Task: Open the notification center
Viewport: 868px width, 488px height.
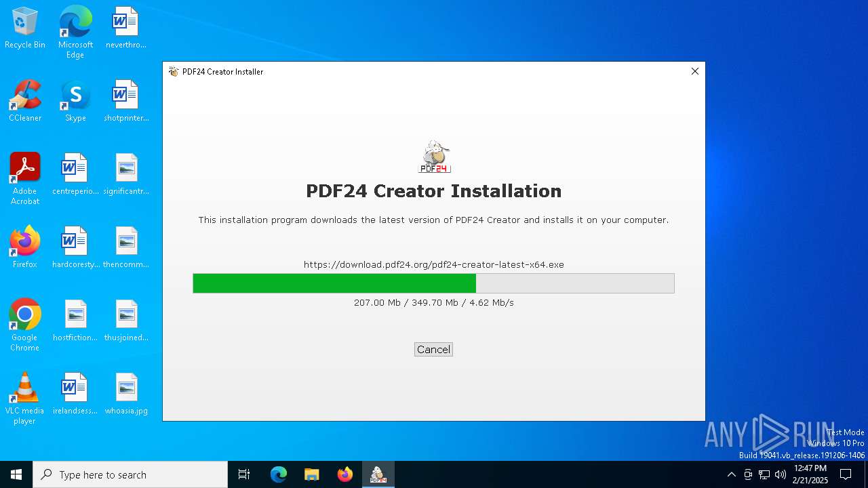Action: (x=846, y=474)
